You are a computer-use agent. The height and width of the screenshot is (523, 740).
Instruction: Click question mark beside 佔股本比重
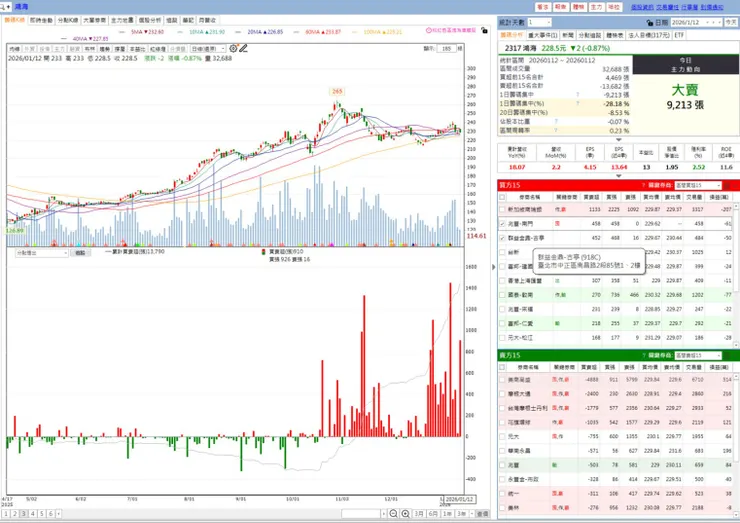point(555,121)
